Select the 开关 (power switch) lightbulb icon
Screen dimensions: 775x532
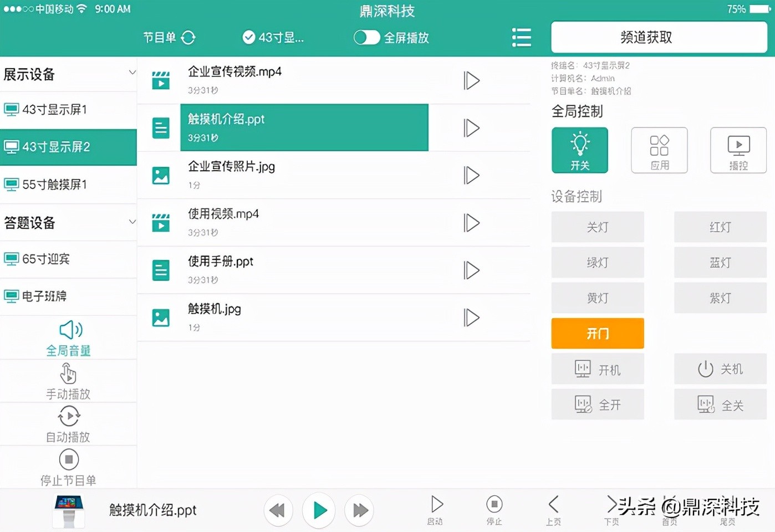coord(580,150)
